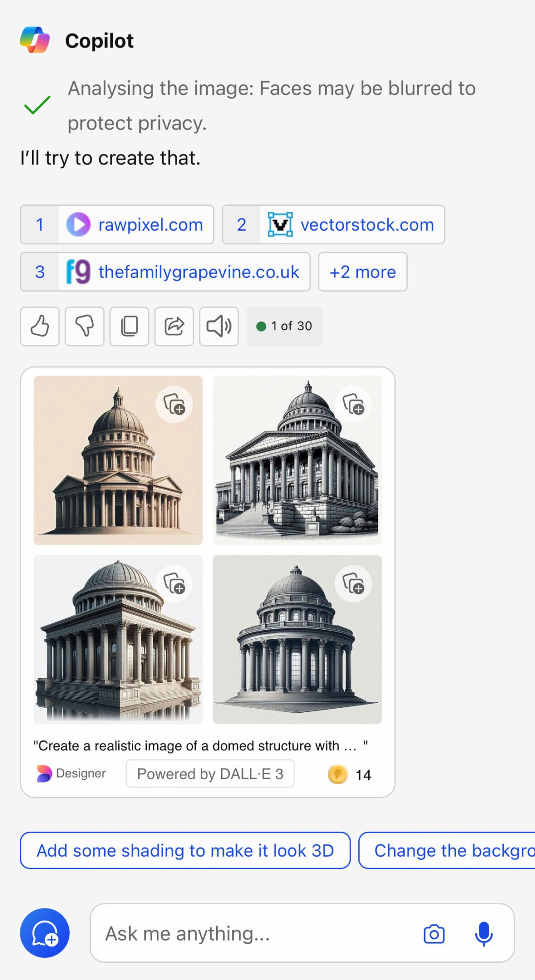535x980 pixels.
Task: Click the 'I'll try to create that.' text
Action: [x=110, y=158]
